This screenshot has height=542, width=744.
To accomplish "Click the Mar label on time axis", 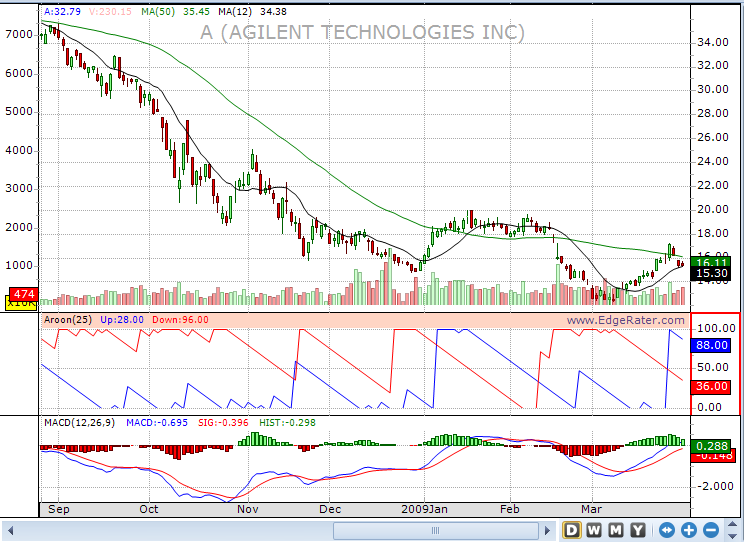I will pyautogui.click(x=591, y=509).
